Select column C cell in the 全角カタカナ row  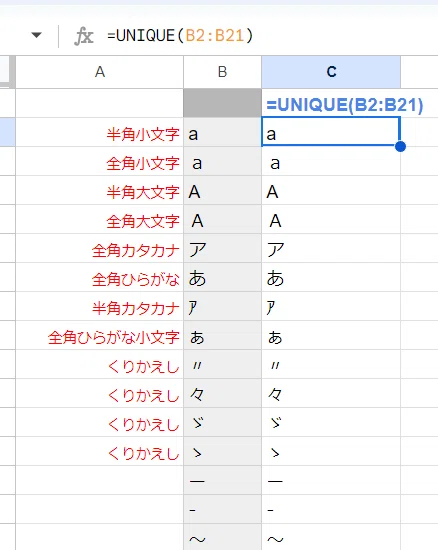tap(331, 248)
